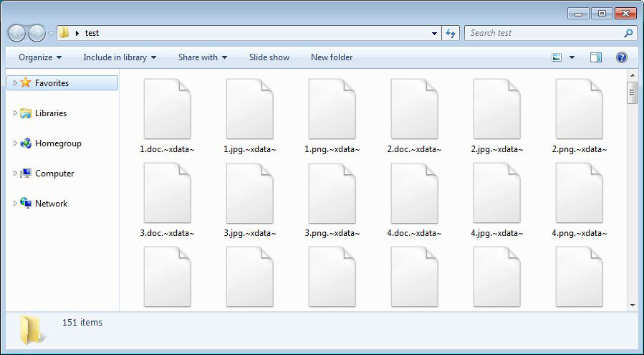Image resolution: width=644 pixels, height=355 pixels.
Task: Click the Homegroup globe icon
Action: (x=26, y=143)
